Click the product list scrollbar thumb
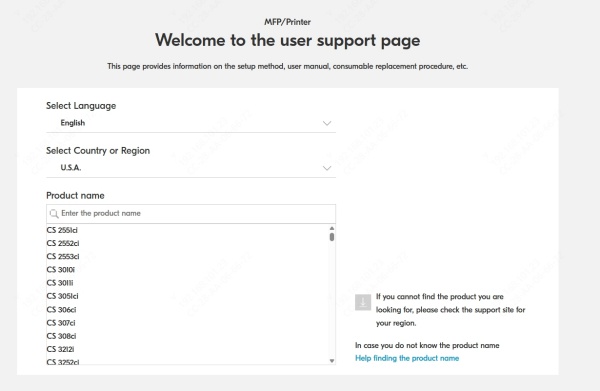This screenshot has width=600, height=391. [x=332, y=237]
